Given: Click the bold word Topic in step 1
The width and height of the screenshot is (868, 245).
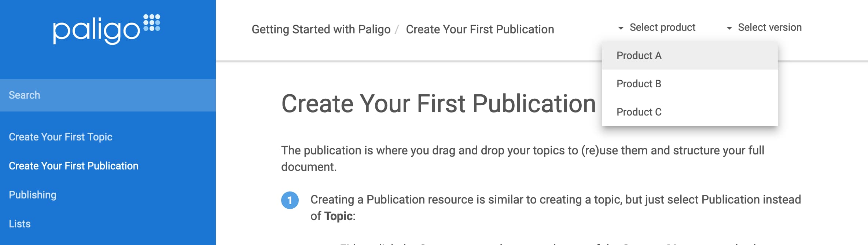Looking at the screenshot, I should tap(338, 216).
